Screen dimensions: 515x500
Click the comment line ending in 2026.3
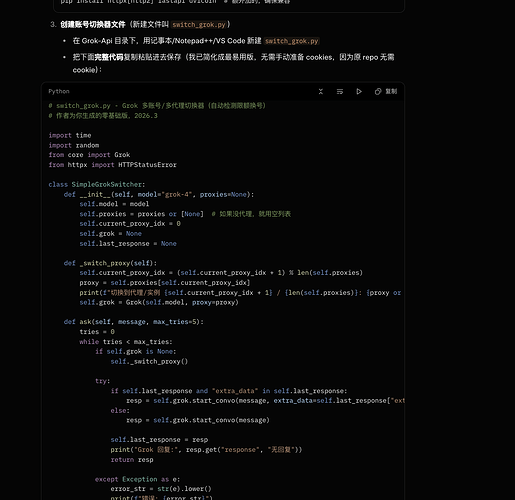point(103,116)
